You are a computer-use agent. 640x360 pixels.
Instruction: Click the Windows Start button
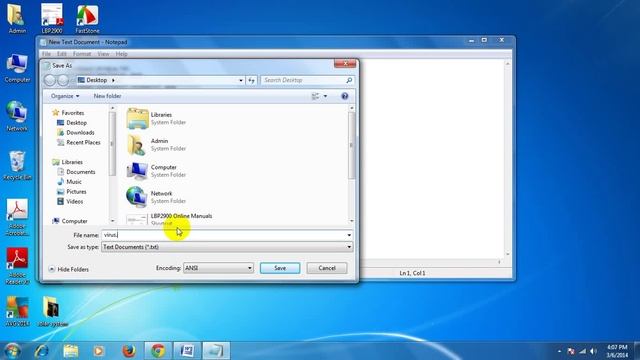pos(12,351)
